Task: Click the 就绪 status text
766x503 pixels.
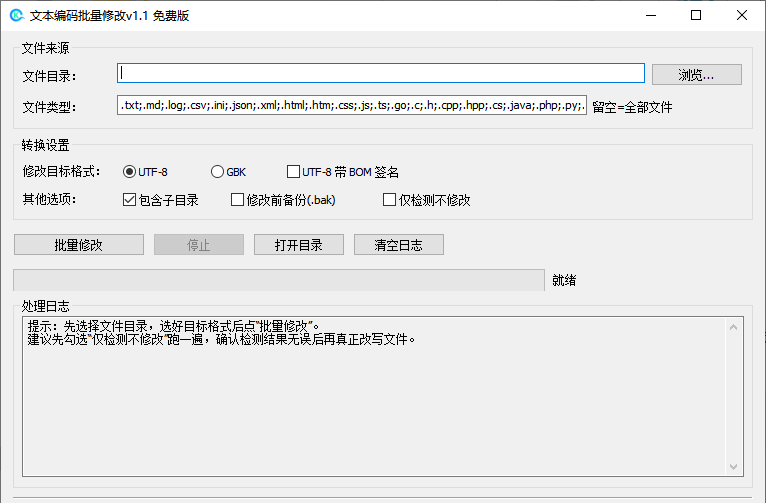Action: click(x=564, y=280)
